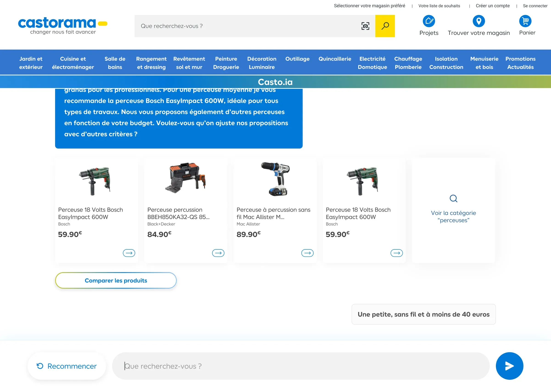Open Menuiserie et bois menu
The height and width of the screenshot is (392, 551).
pyautogui.click(x=484, y=63)
